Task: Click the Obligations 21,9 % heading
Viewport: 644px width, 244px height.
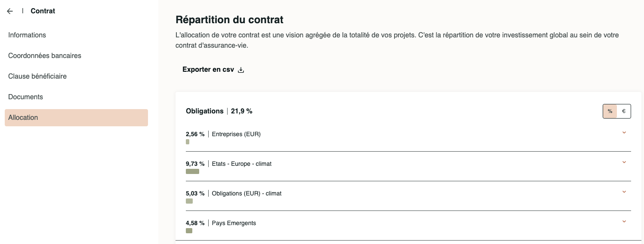Action: pyautogui.click(x=219, y=111)
